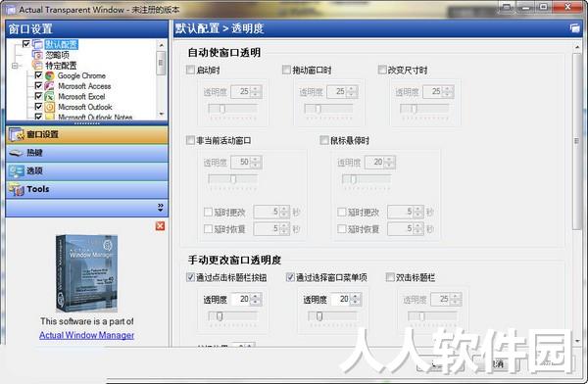Click tree scrollbar down arrow
Image resolution: width=588 pixels, height=384 pixels.
coord(162,114)
